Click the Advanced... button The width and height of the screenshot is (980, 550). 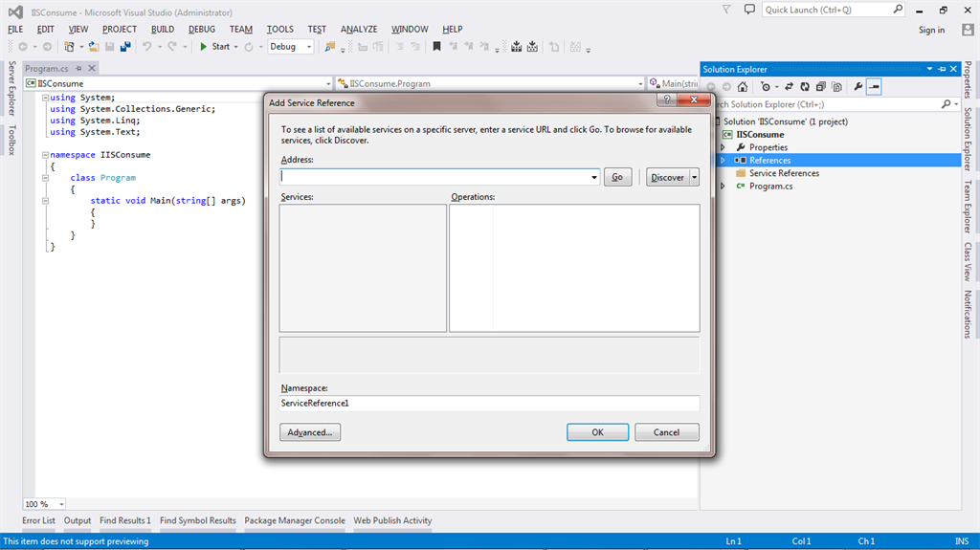[x=310, y=432]
